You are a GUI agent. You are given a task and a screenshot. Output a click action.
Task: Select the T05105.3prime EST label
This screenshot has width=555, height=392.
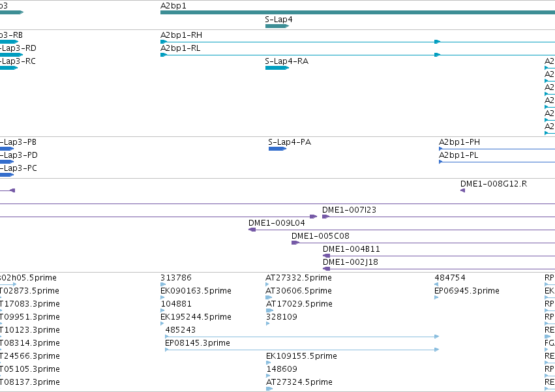pyautogui.click(x=30, y=369)
